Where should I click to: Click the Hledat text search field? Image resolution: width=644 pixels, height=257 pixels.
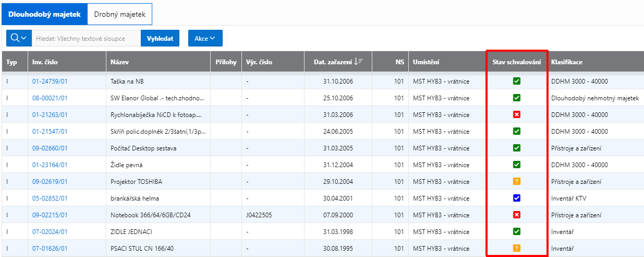click(x=86, y=38)
